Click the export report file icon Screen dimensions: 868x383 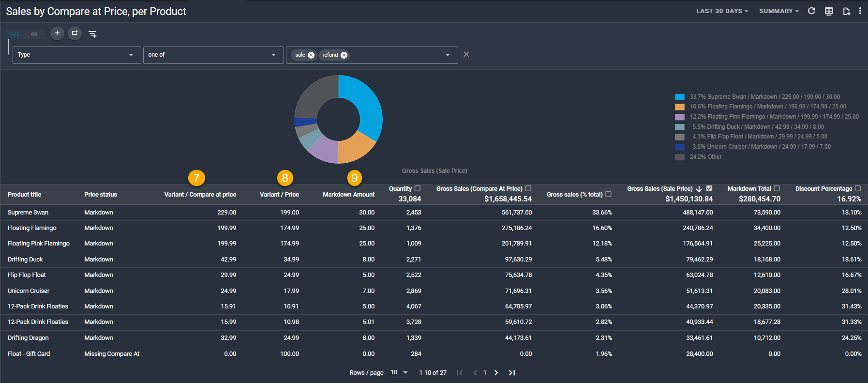846,11
